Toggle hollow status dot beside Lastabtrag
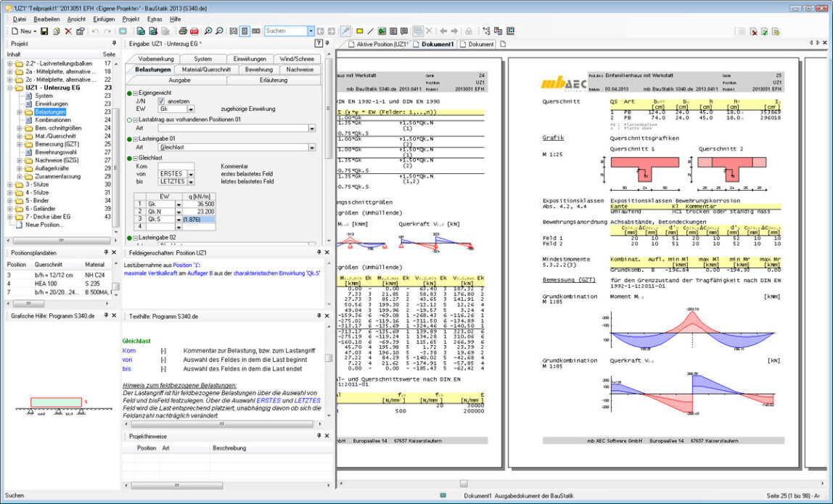 pos(129,120)
